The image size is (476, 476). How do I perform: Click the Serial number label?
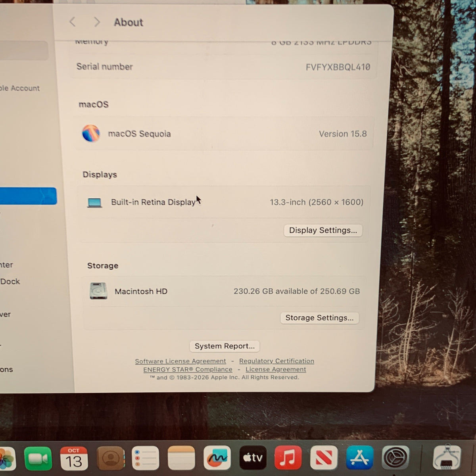(105, 67)
